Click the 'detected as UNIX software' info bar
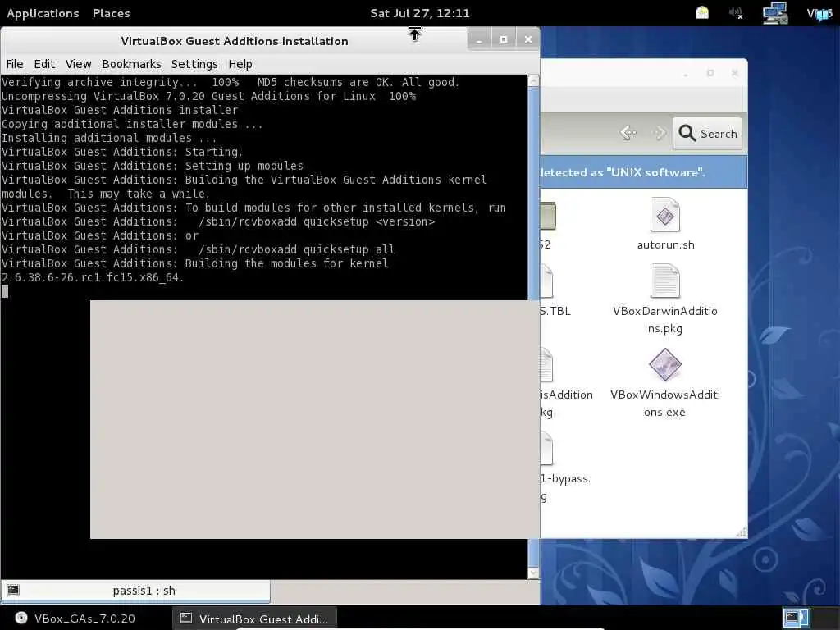 tap(643, 172)
